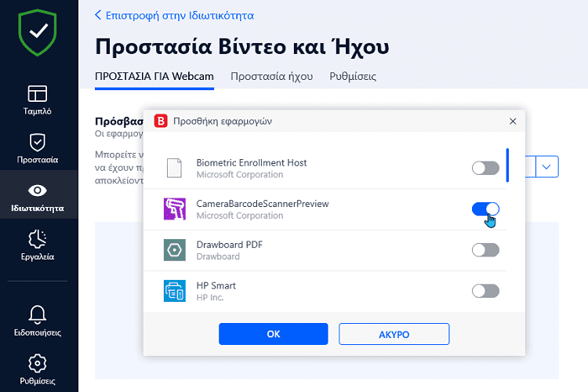The image size is (588, 392).
Task: Select CameraBarcodeScannerPreview name text
Action: [x=263, y=204]
